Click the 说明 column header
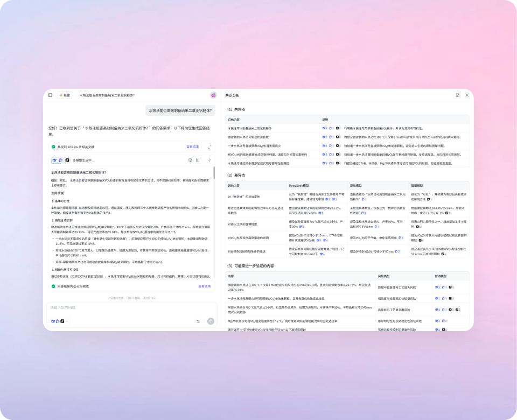Image resolution: width=517 pixels, height=420 pixels. pos(325,120)
